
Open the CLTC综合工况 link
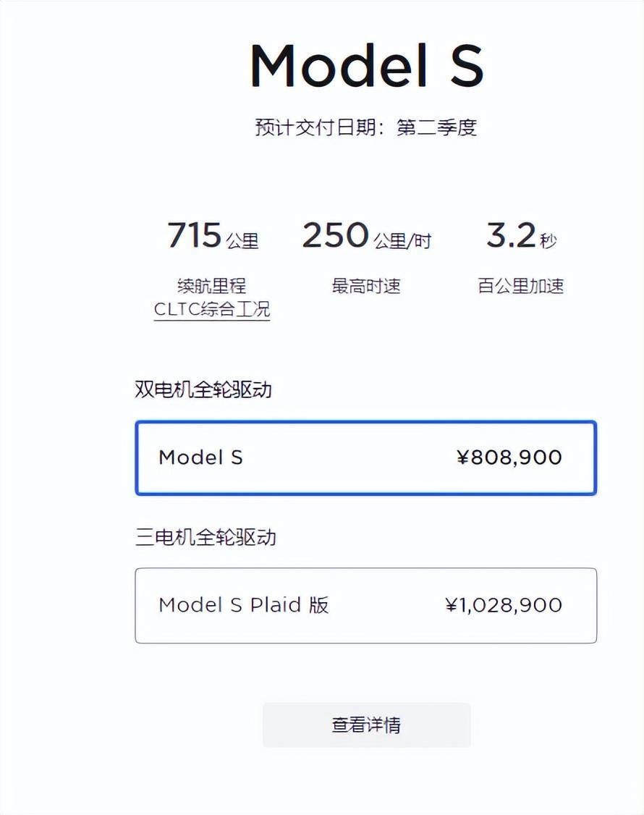[212, 310]
